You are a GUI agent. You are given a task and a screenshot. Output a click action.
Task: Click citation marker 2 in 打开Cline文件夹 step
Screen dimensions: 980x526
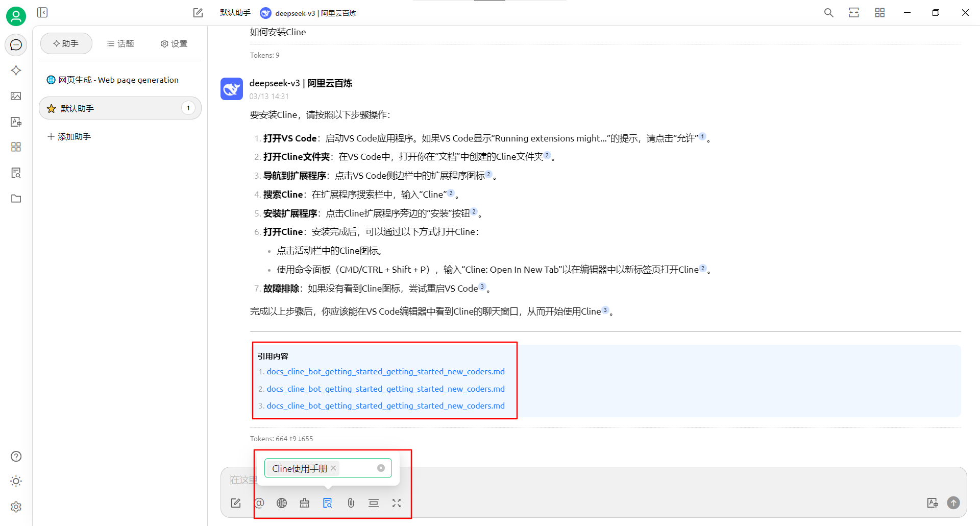[x=547, y=155]
